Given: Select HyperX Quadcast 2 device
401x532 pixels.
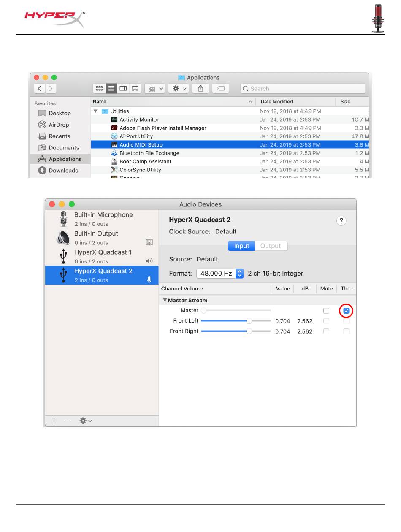Looking at the screenshot, I should click(102, 275).
